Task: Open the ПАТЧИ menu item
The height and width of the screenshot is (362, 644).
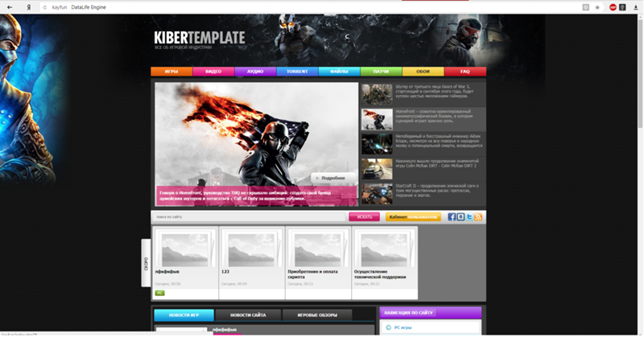Action: click(x=381, y=72)
